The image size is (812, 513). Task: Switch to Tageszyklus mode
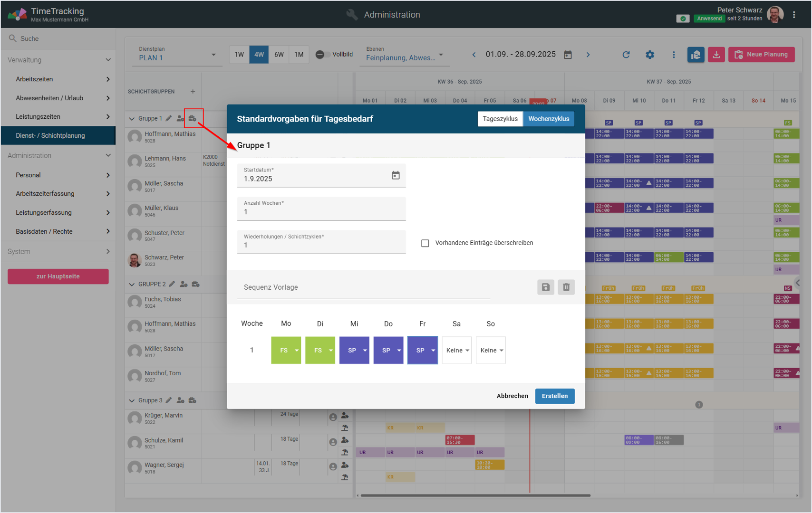[500, 119]
